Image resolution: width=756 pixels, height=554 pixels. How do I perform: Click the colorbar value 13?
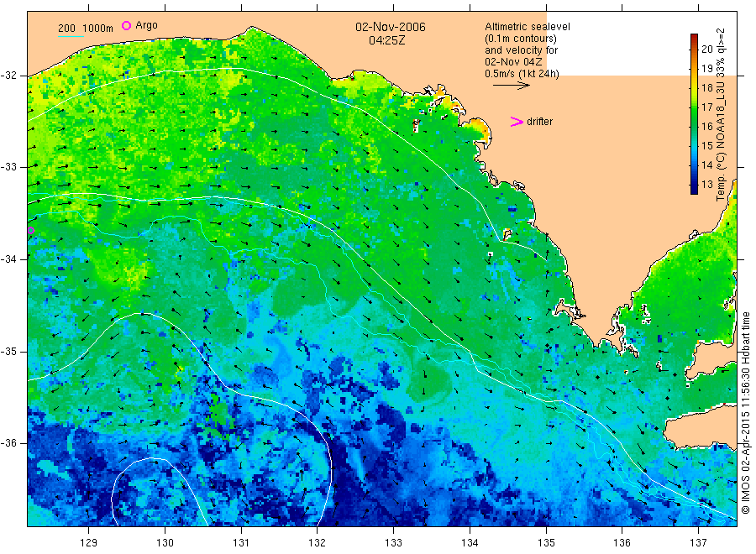pos(706,185)
